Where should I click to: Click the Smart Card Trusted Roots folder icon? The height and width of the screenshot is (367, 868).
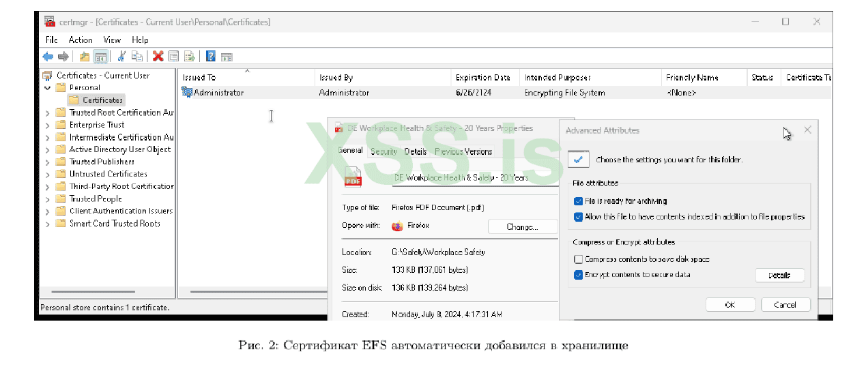pyautogui.click(x=61, y=223)
